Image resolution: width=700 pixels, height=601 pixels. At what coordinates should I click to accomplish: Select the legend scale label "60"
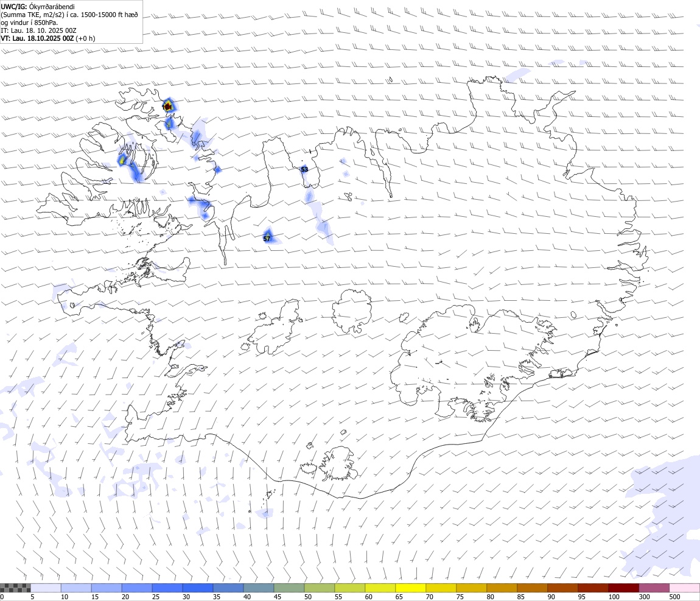coord(369,597)
